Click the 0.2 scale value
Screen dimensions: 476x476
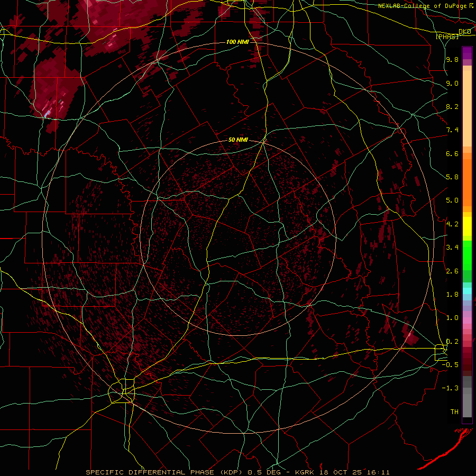click(x=452, y=342)
